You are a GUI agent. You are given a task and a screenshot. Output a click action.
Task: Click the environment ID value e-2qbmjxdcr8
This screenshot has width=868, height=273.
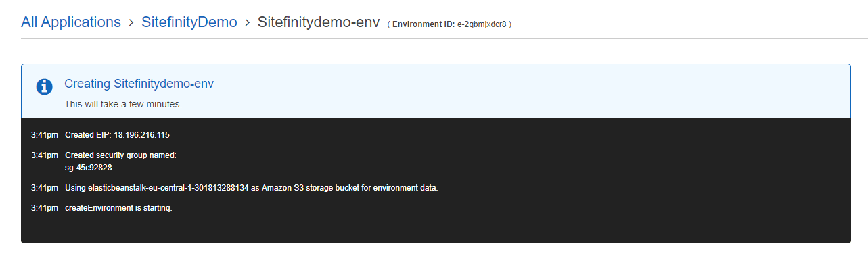482,25
